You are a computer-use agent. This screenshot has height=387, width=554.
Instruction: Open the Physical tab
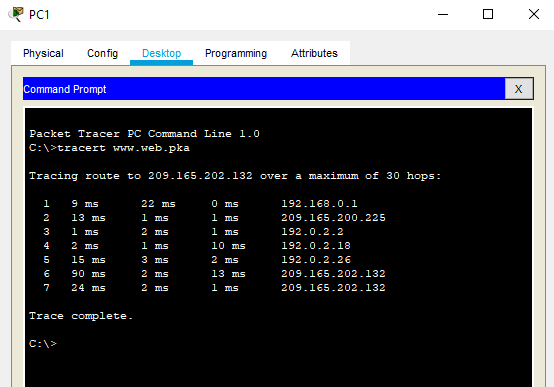click(43, 53)
